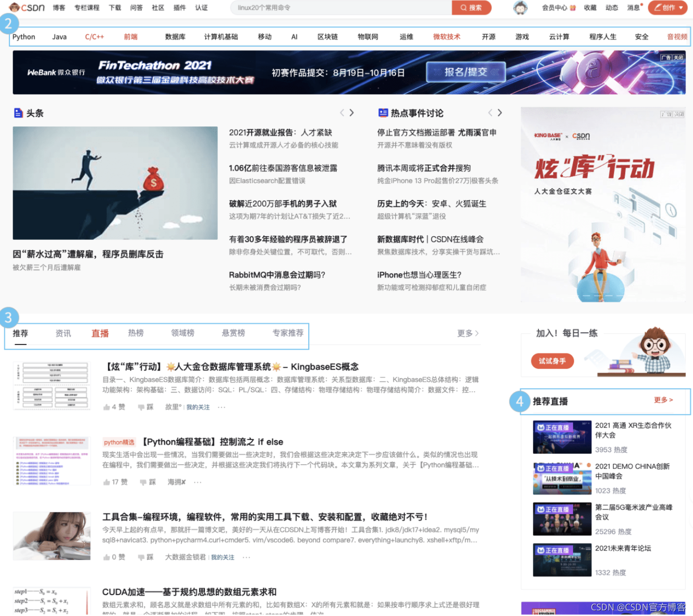693x616 pixels.
Task: Select the Python category
Action: tap(24, 37)
